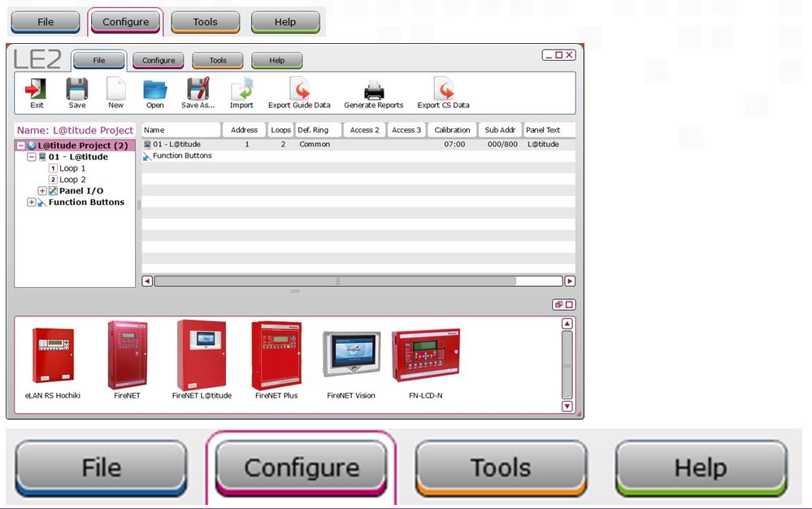Image resolution: width=812 pixels, height=509 pixels.
Task: Click Export Guide Data icon
Action: [x=299, y=89]
